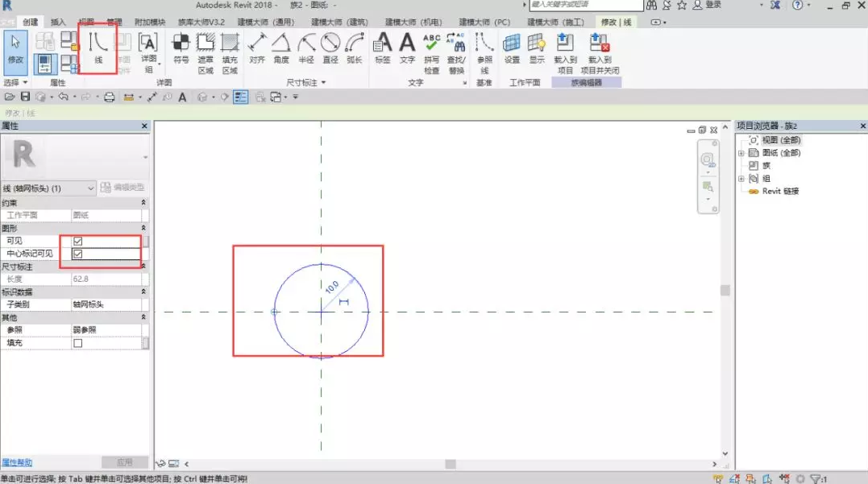868x484 pixels.
Task: Open the 属性帮助 link
Action: [17, 462]
